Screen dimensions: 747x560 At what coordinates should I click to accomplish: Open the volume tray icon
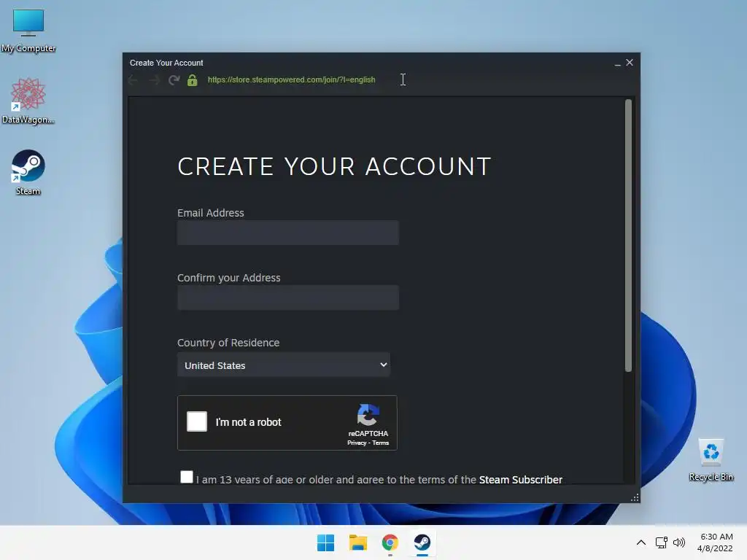[679, 542]
